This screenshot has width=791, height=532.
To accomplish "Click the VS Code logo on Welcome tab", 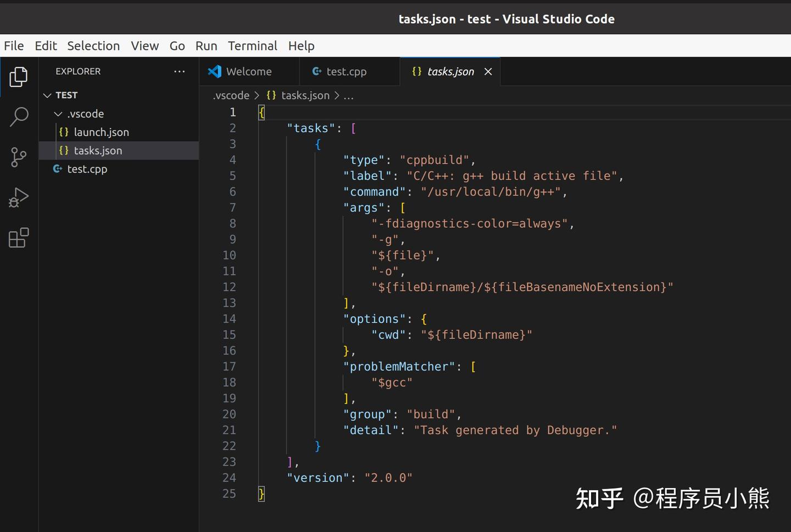I will pyautogui.click(x=214, y=71).
